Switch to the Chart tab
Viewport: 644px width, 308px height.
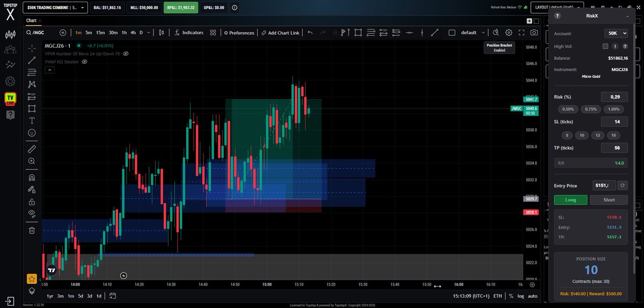31,20
